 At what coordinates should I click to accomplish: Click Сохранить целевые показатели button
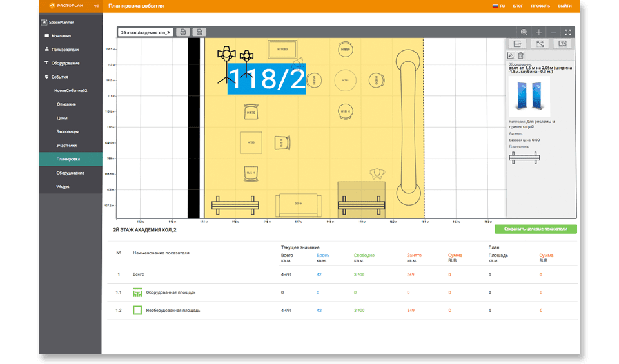(x=536, y=229)
